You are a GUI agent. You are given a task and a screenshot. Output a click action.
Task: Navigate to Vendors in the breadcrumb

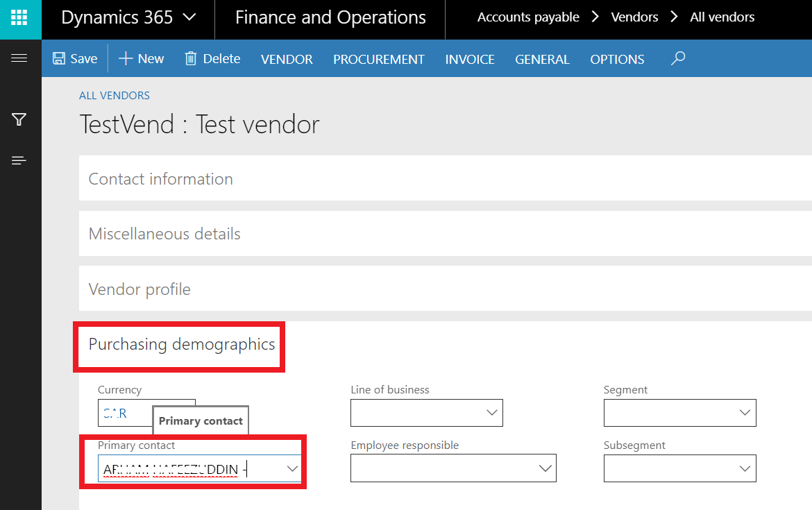[634, 17]
